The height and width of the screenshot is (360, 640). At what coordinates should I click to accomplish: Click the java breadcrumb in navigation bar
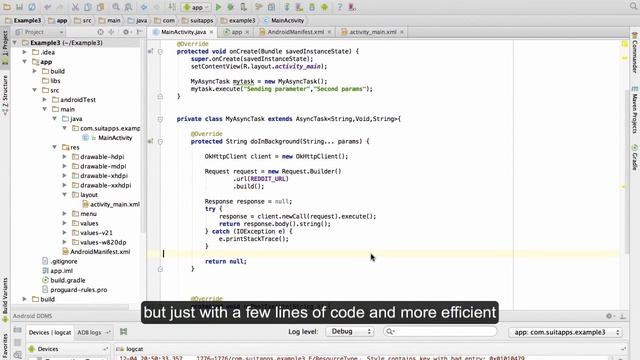138,20
